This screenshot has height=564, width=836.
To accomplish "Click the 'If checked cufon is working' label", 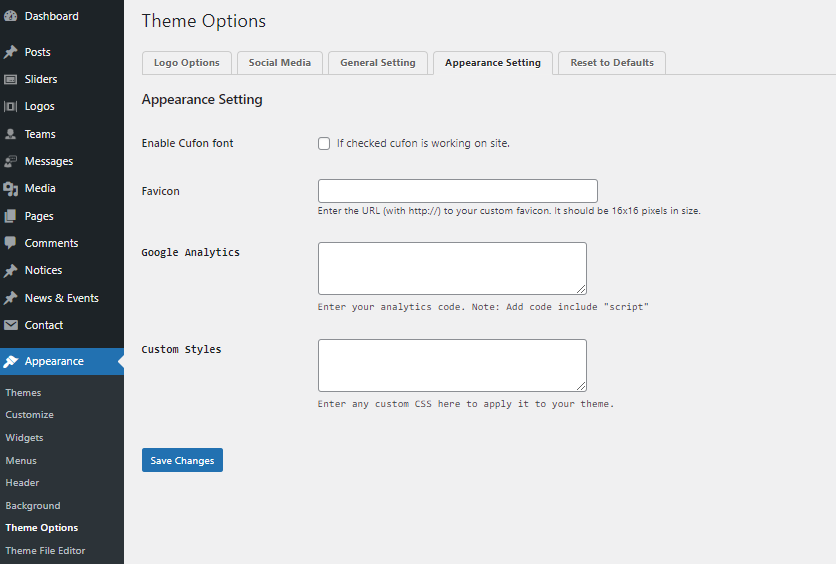I will click(423, 143).
